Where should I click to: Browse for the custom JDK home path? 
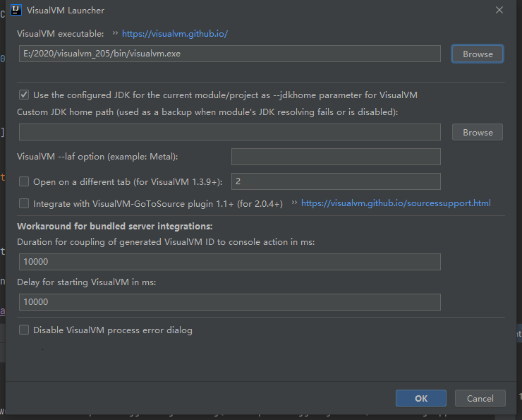(478, 132)
